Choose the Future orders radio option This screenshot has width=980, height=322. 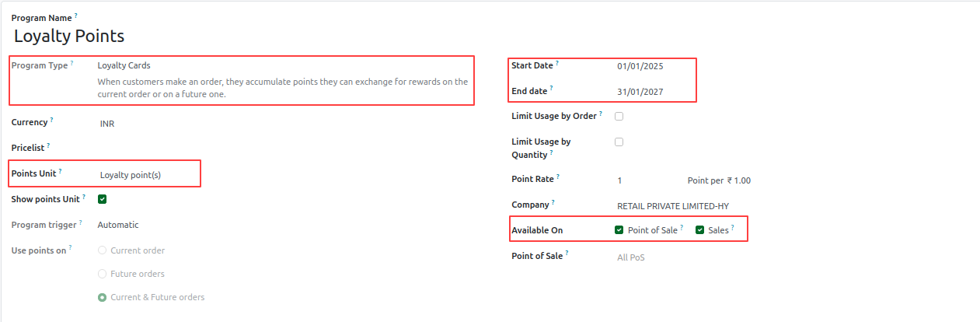tap(102, 274)
